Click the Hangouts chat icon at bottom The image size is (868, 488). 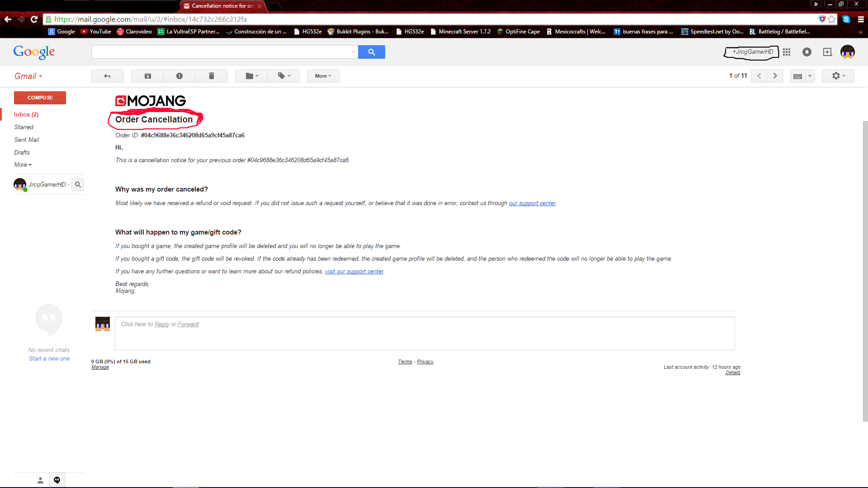point(57,480)
